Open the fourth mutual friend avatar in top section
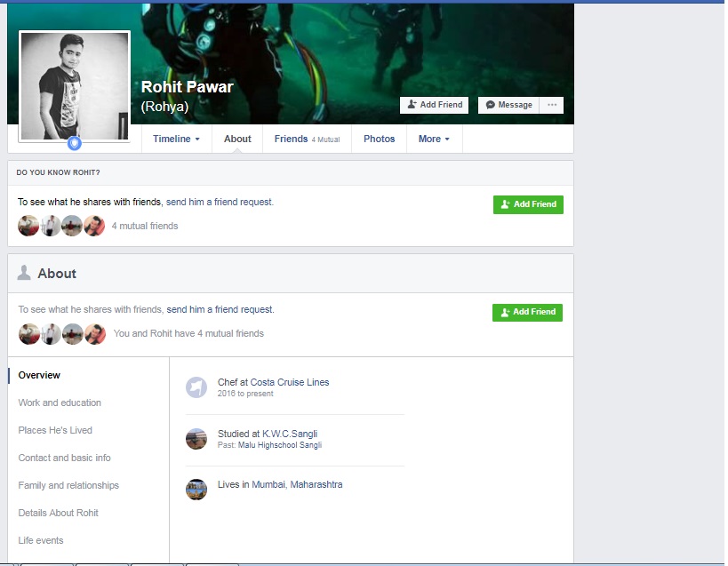Image resolution: width=728 pixels, height=566 pixels. 94,226
